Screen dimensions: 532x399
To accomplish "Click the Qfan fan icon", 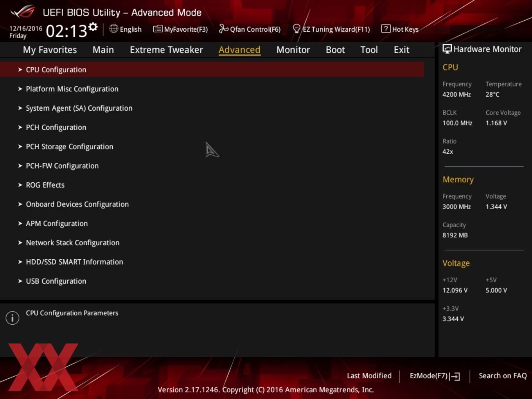I will pyautogui.click(x=223, y=29).
